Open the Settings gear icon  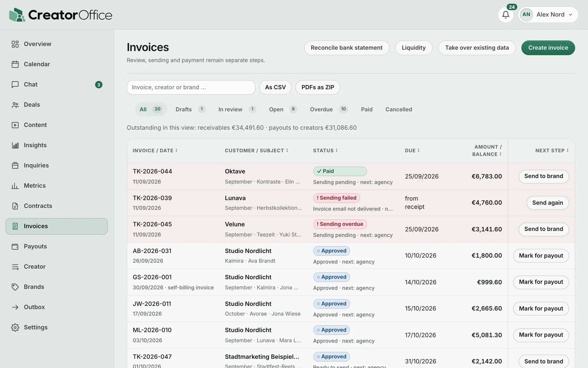[x=15, y=327]
